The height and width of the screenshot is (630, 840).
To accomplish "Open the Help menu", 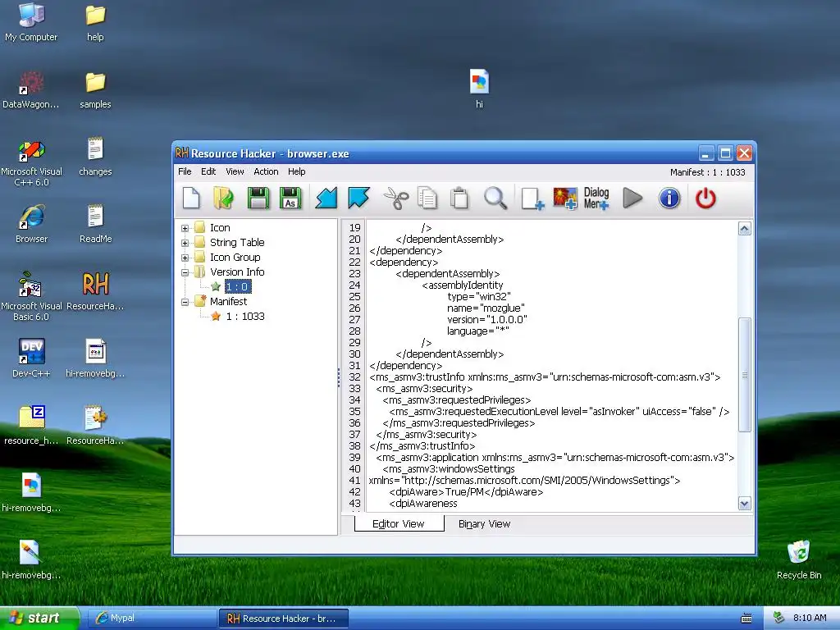I will pyautogui.click(x=297, y=171).
